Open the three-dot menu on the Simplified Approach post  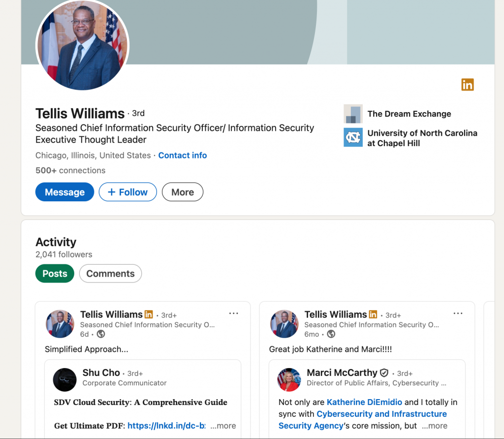[x=234, y=314]
